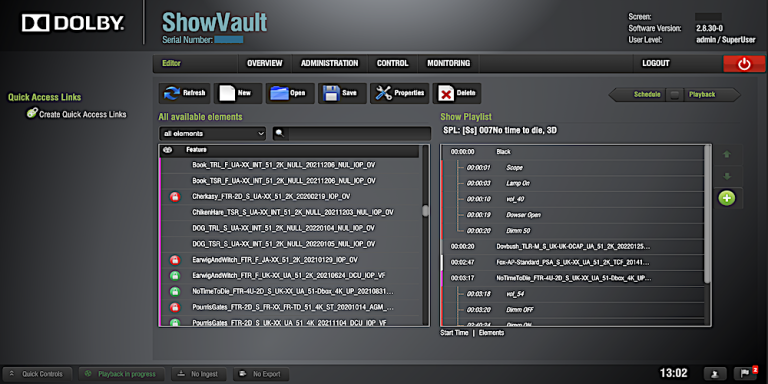Click the Feature column header
This screenshot has width=768, height=384.
pos(196,150)
